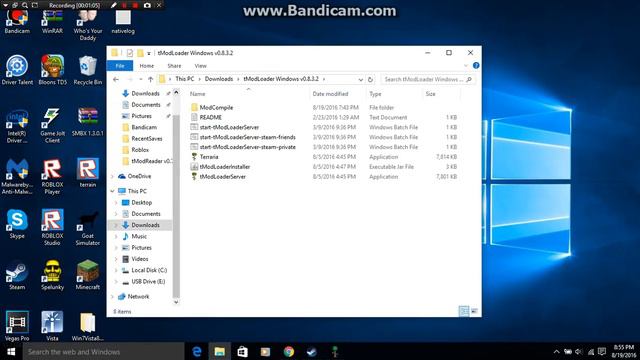
Task: Switch to the Share ribbon tab
Action: tap(174, 66)
